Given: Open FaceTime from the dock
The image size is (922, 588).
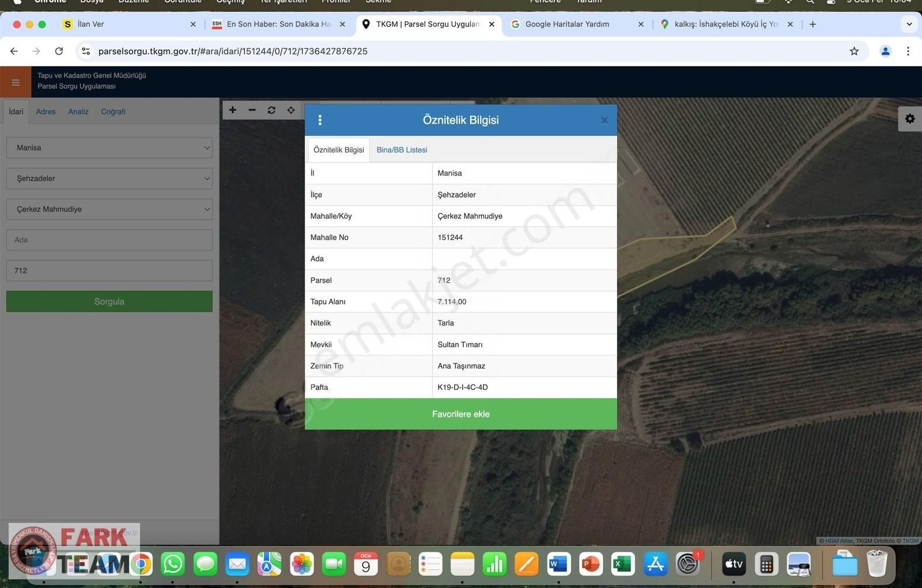Looking at the screenshot, I should 334,564.
